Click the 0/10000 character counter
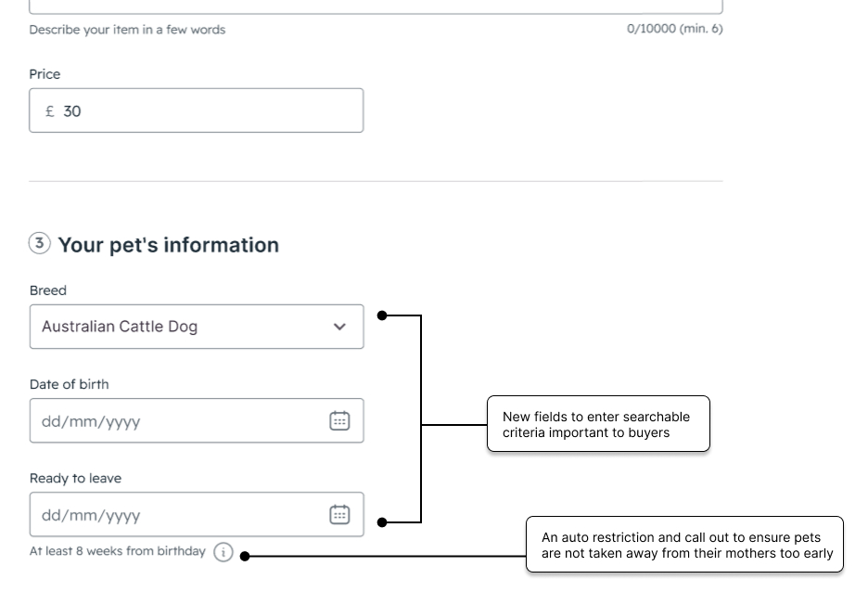This screenshot has width=868, height=592. pos(674,29)
